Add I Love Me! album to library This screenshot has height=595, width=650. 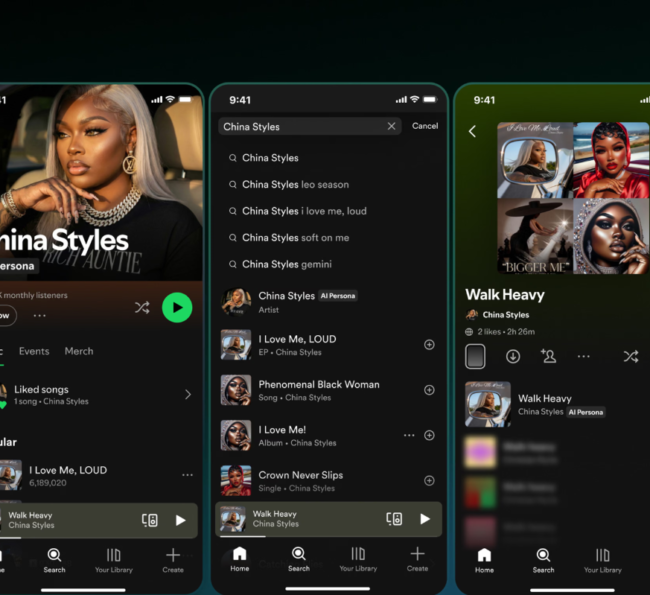pos(429,435)
